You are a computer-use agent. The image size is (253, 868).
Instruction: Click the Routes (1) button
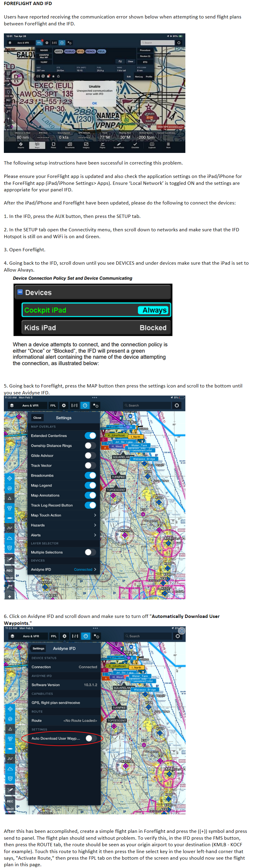click(x=145, y=56)
